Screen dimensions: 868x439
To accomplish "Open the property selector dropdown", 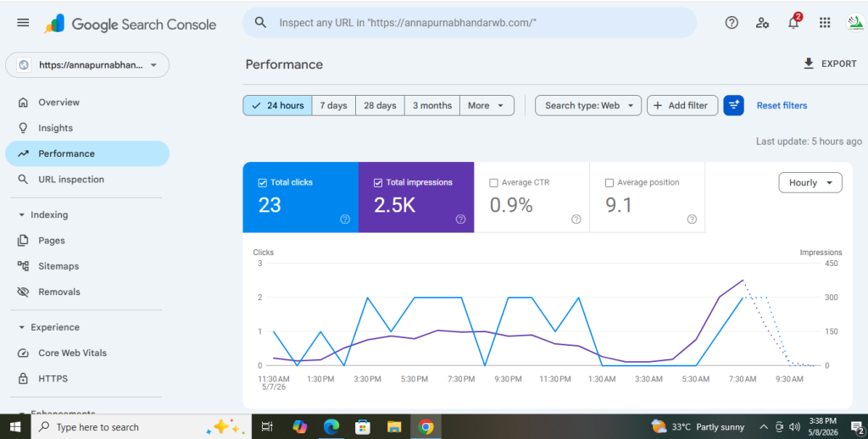I will click(87, 64).
